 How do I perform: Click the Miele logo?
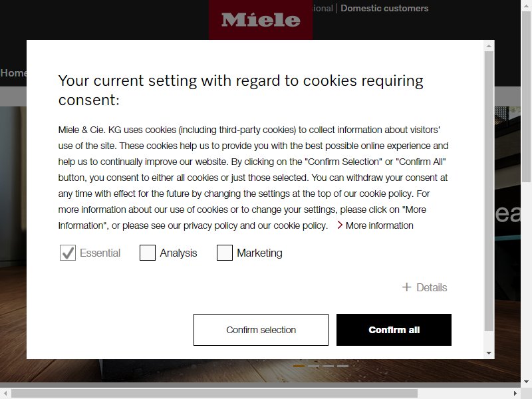(x=261, y=20)
